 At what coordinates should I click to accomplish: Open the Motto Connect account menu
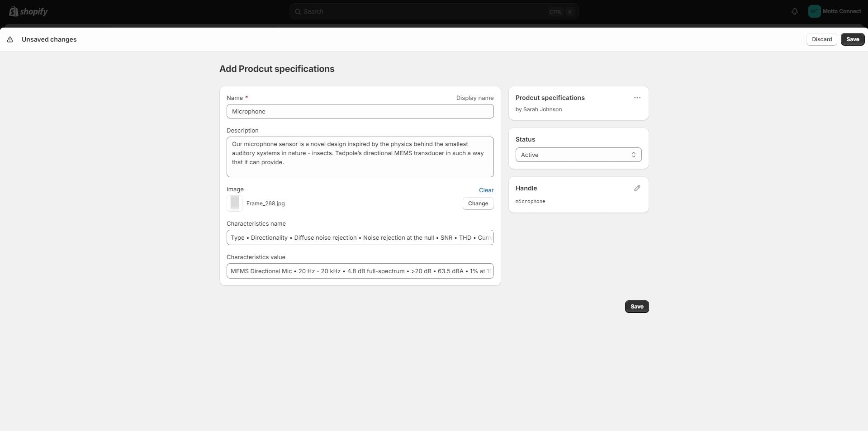[841, 12]
